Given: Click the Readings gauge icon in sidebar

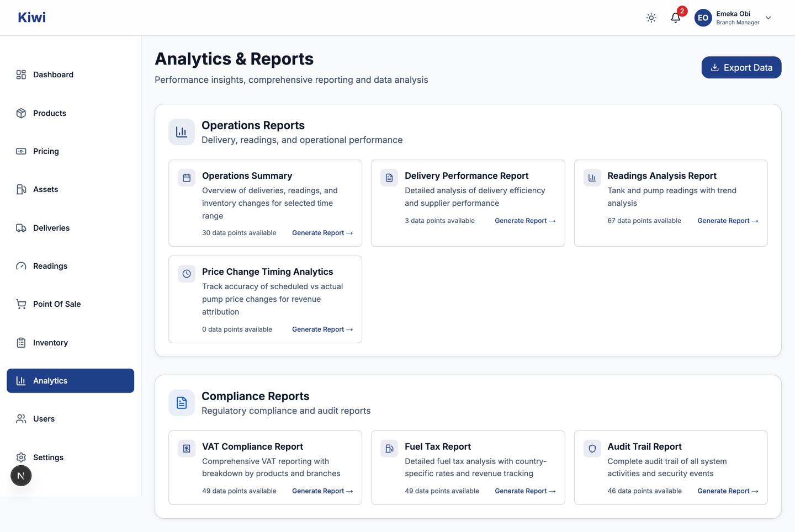Looking at the screenshot, I should point(21,266).
